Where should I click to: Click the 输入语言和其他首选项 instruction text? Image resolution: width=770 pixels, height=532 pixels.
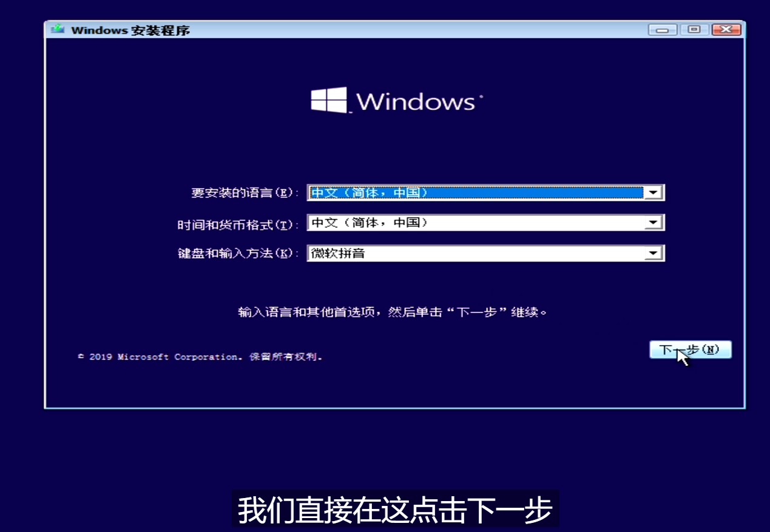393,312
